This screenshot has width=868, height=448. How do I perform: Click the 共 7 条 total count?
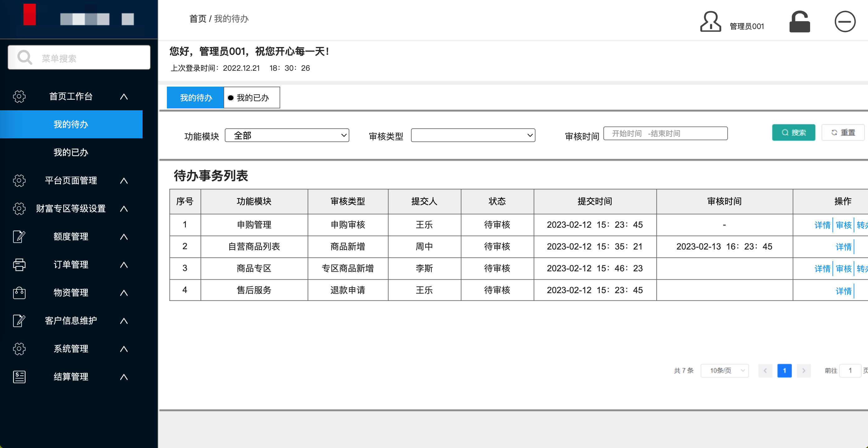click(x=684, y=370)
